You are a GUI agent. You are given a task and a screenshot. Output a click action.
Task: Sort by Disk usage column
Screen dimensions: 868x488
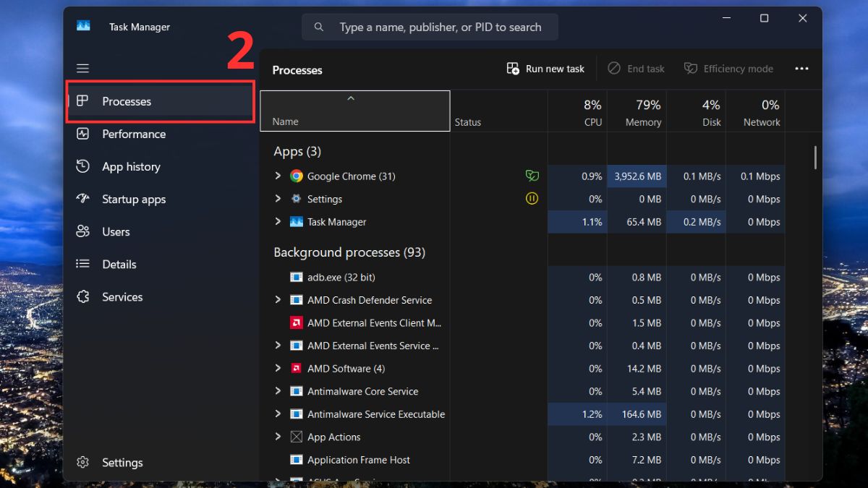click(x=696, y=111)
